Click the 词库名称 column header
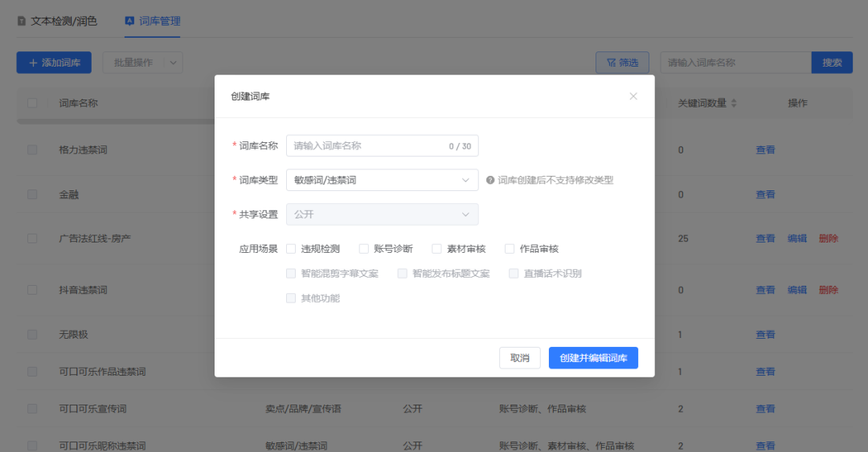This screenshot has height=452, width=868. pos(78,103)
